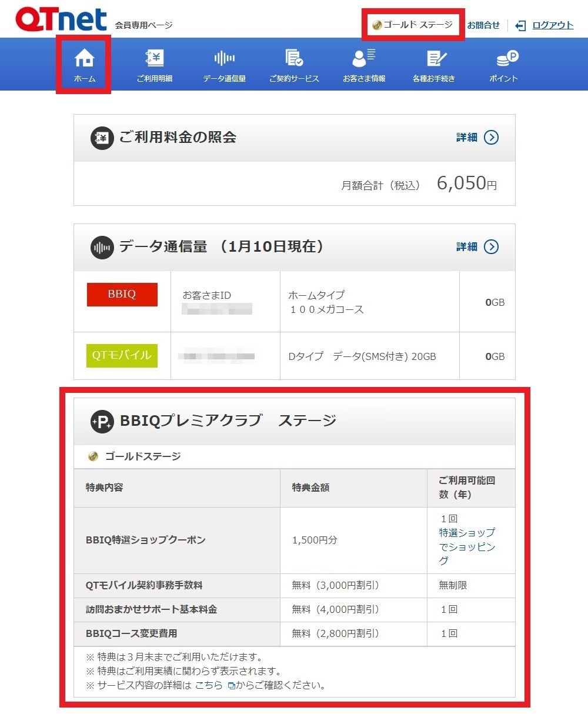Image resolution: width=588 pixels, height=714 pixels.
Task: Open ご利用明細 billing statement icon
Action: coord(155,58)
